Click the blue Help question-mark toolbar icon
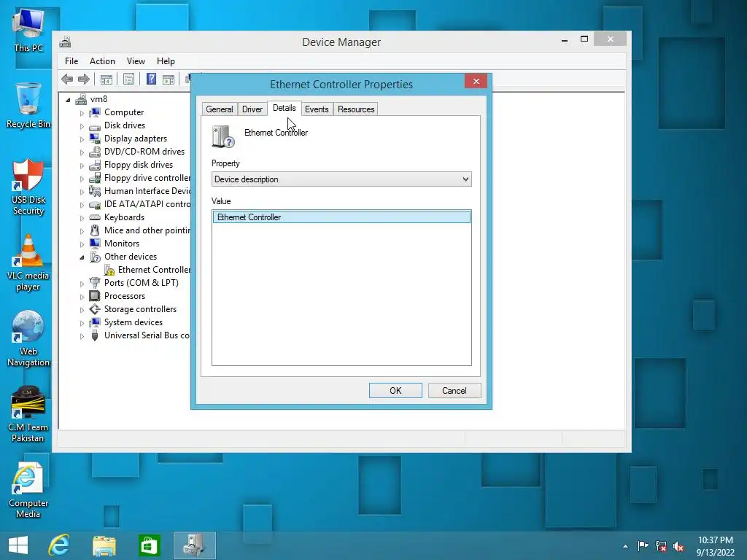This screenshot has height=560, width=747. click(151, 79)
